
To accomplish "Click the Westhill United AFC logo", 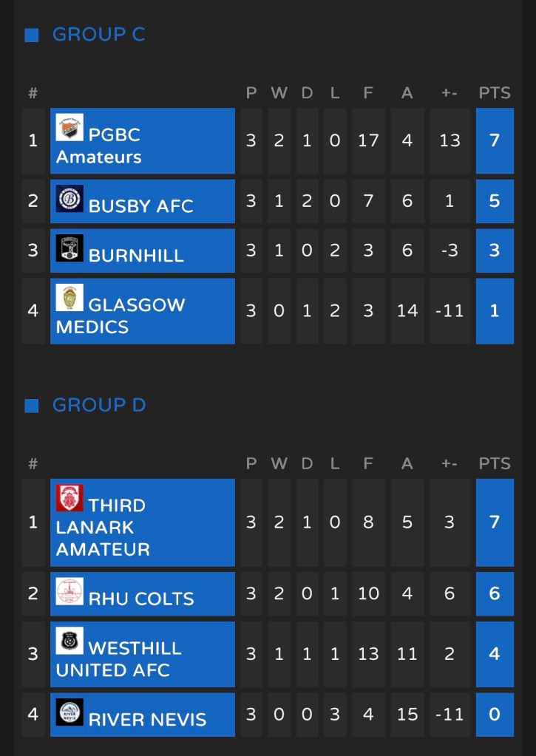I will coord(69,641).
